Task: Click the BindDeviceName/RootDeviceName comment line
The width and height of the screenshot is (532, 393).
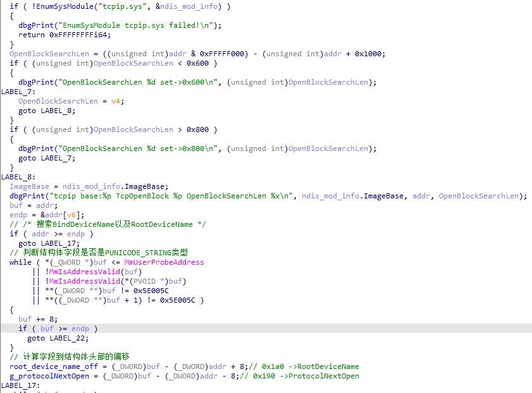Action: tap(108, 224)
